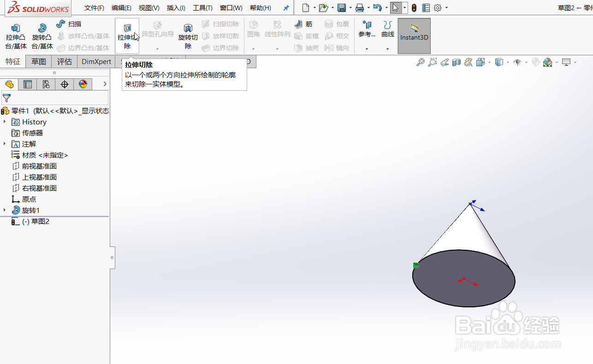Open the View Orientation cube icon
593x364 pixels.
480,62
